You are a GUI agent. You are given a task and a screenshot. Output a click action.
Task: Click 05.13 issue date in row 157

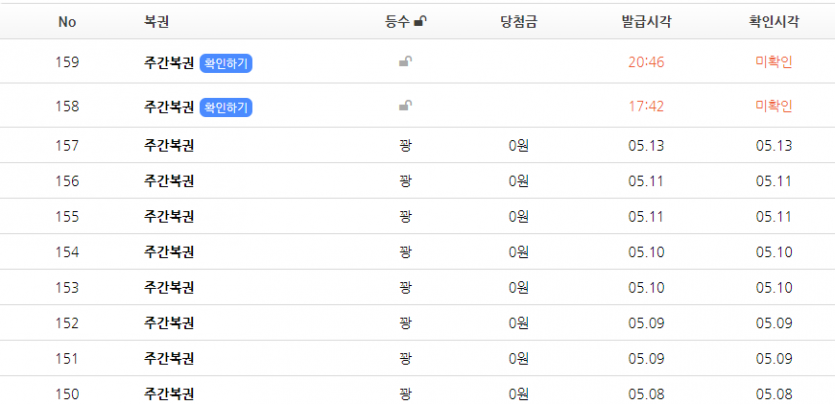tap(646, 145)
